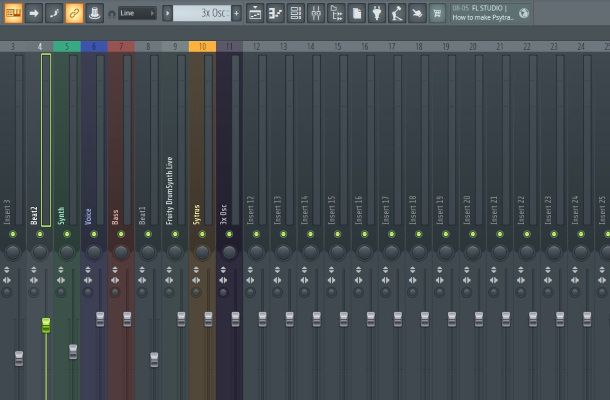
Task: Click the up-down phase arrows on Voice track
Action: (94, 270)
